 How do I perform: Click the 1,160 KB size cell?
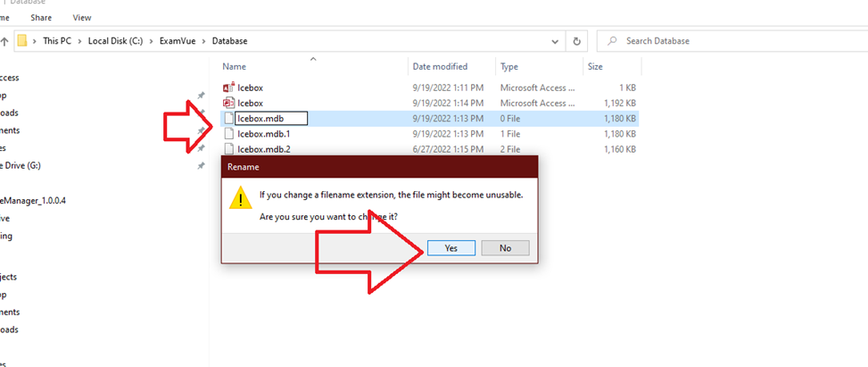click(x=618, y=149)
